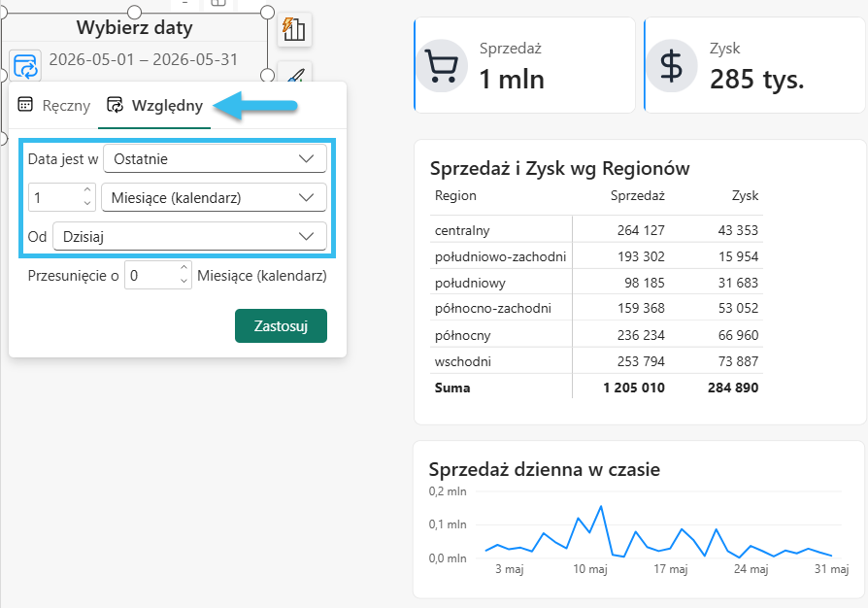Click the paintbrush format icon

coord(295,75)
